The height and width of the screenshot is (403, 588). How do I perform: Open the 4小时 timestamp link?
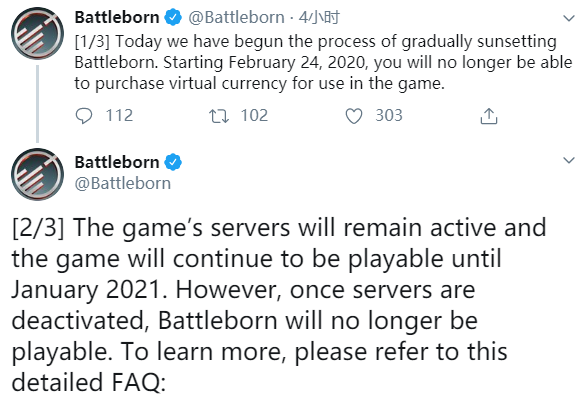319,17
